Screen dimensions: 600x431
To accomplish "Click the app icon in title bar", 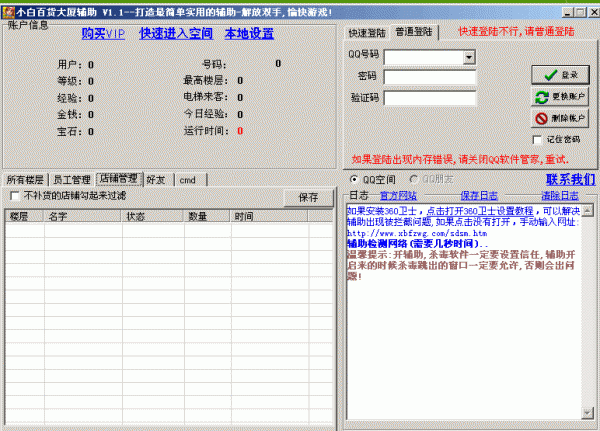I will click(x=8, y=12).
